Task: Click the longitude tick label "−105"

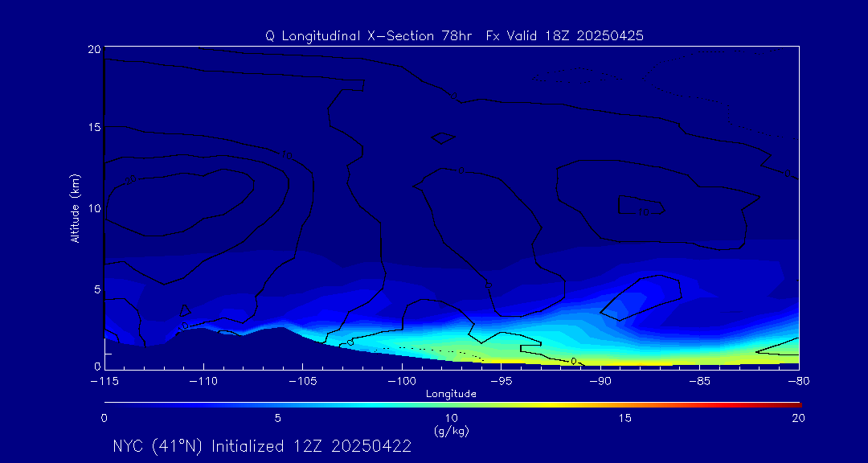Action: (303, 382)
